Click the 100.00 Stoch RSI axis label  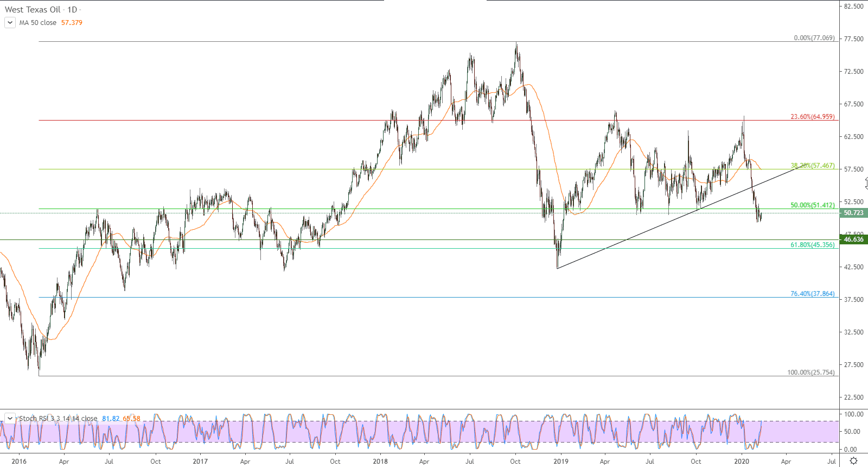(x=854, y=414)
